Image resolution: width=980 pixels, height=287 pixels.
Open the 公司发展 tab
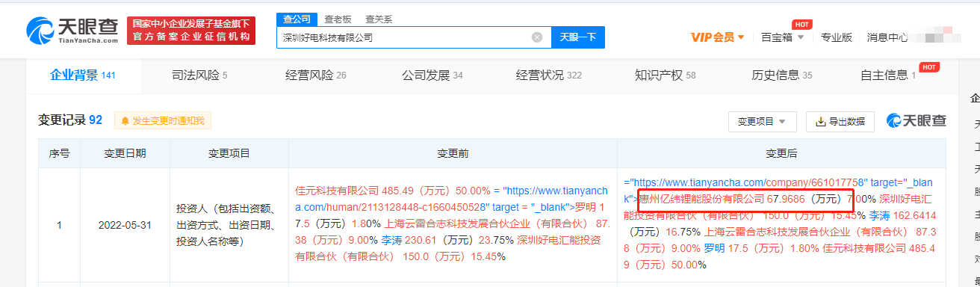point(432,75)
